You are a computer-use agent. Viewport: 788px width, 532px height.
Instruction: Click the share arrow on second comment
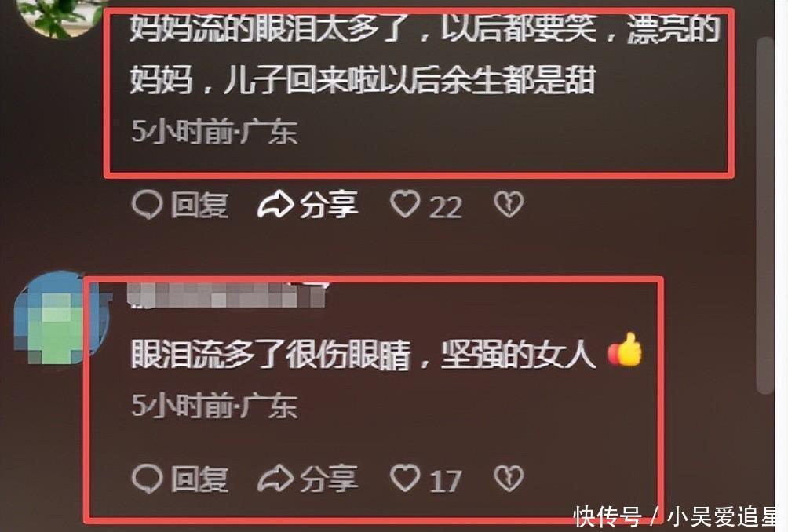click(x=275, y=478)
